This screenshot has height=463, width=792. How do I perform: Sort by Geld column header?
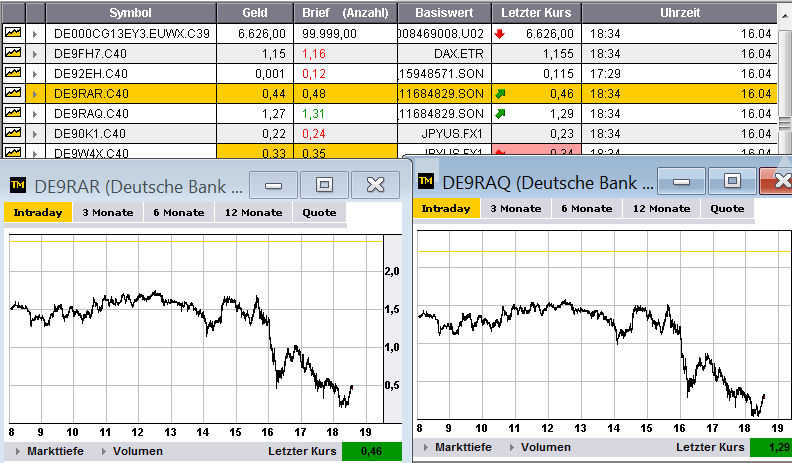point(255,13)
